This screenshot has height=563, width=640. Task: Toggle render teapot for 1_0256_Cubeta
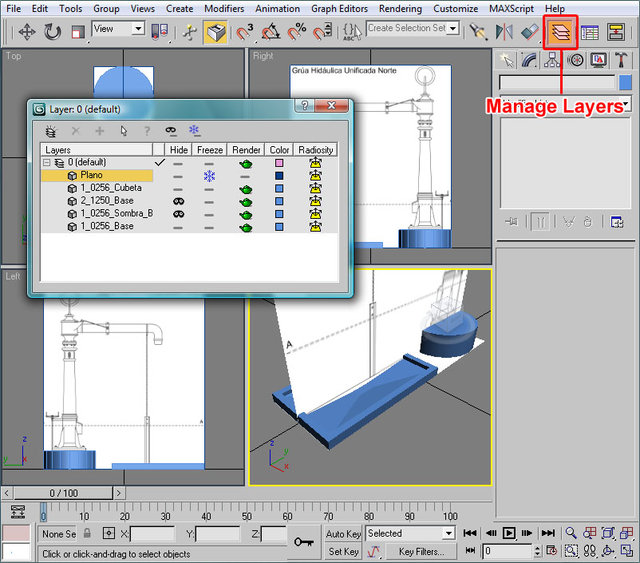pyautogui.click(x=246, y=188)
